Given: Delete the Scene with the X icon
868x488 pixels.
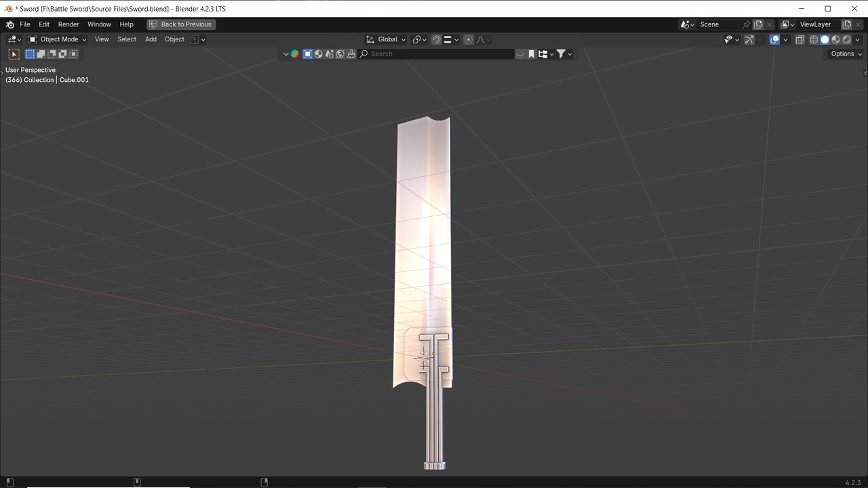Looking at the screenshot, I should pyautogui.click(x=770, y=24).
